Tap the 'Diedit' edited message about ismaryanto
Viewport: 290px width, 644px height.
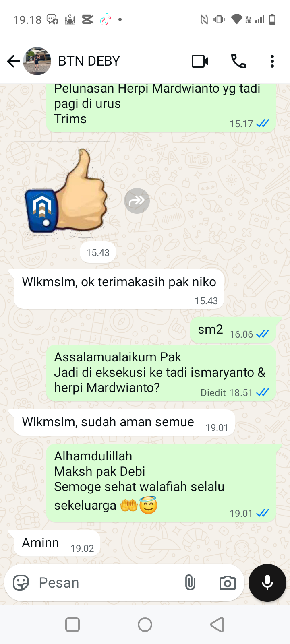(x=161, y=373)
